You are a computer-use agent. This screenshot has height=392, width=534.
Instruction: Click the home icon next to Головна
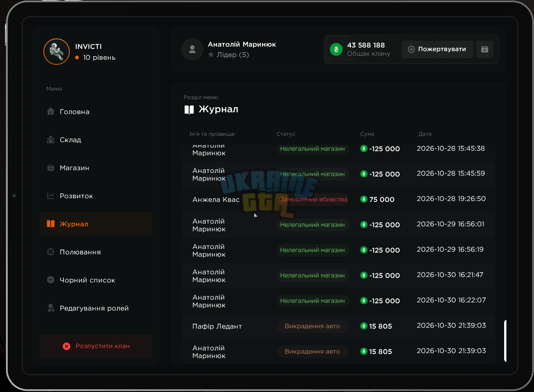50,111
